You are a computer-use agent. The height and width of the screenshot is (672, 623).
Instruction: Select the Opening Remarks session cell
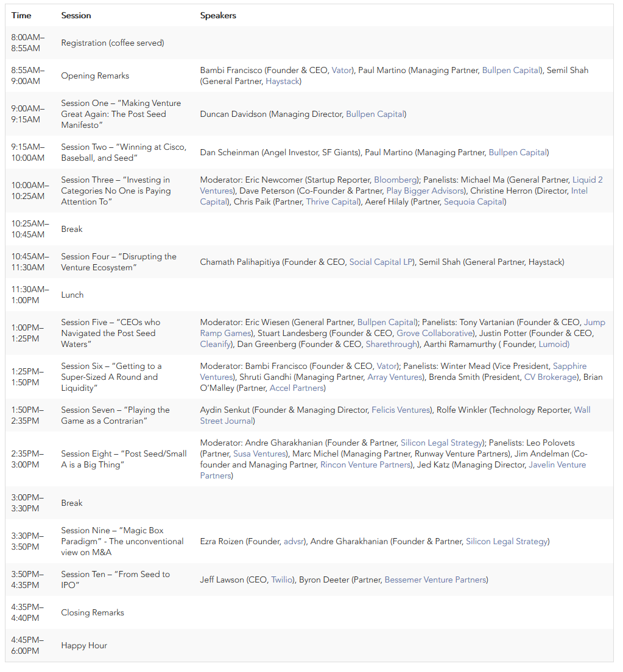(x=95, y=76)
